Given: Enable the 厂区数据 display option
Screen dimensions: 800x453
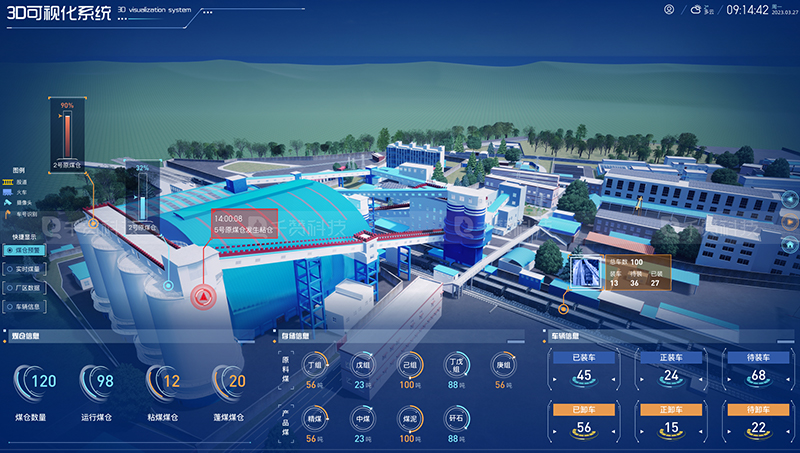Looking at the screenshot, I should click(27, 288).
